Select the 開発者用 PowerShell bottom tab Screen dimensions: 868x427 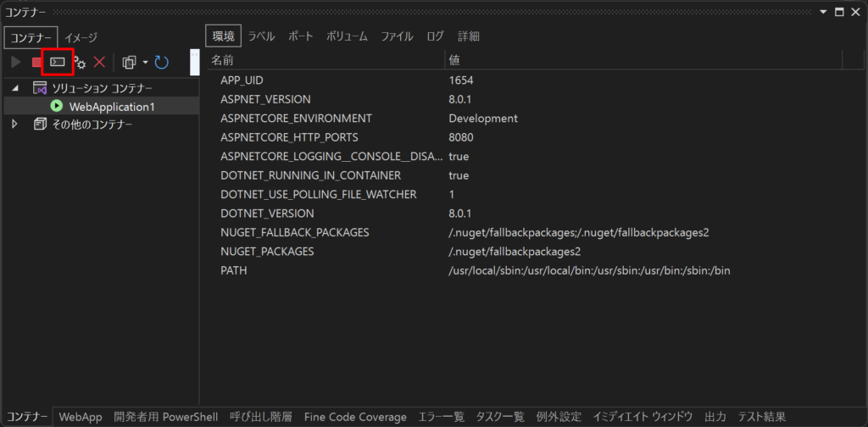(166, 417)
